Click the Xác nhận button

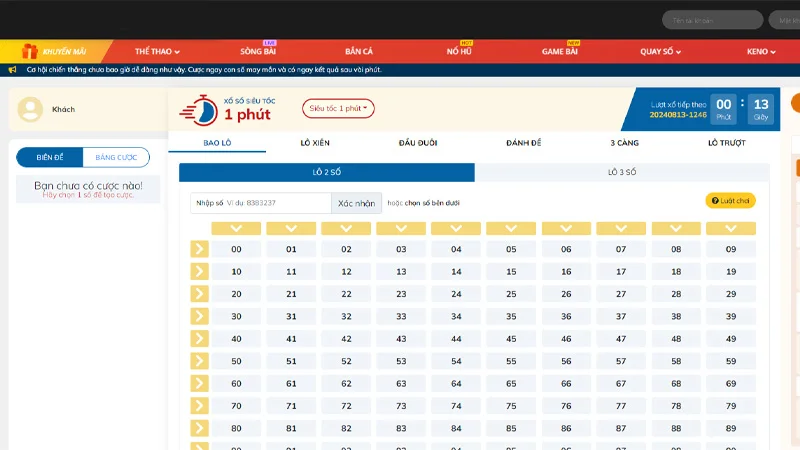[357, 203]
